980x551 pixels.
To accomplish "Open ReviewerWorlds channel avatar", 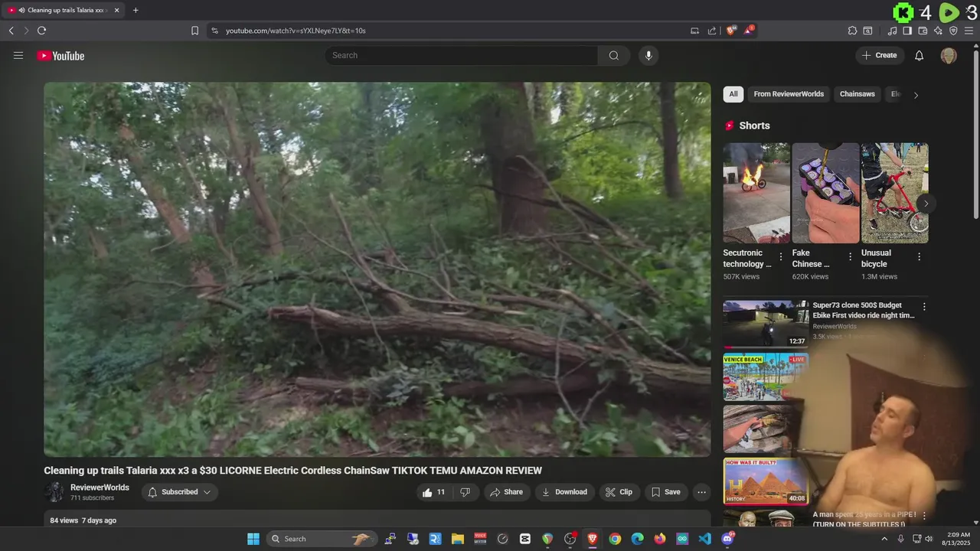I will coord(54,492).
